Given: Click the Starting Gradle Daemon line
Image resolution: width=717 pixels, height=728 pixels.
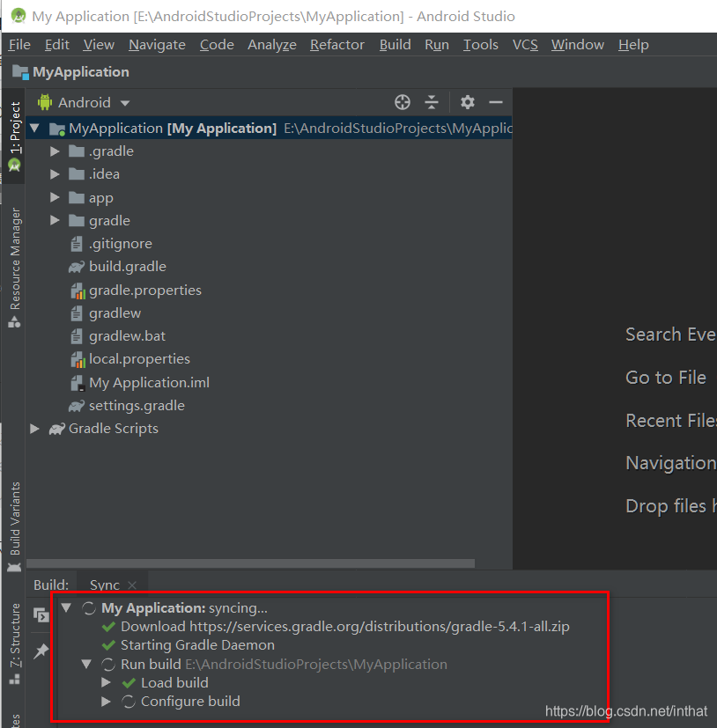Looking at the screenshot, I should coord(197,645).
